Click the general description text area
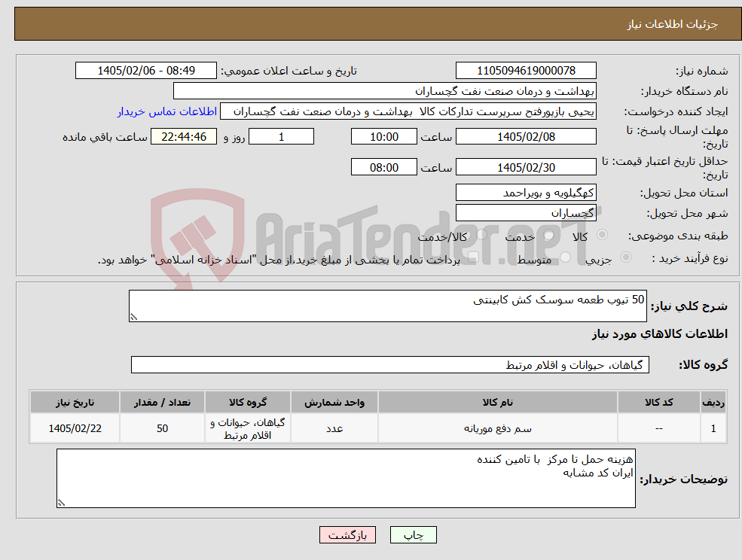 tap(387, 306)
